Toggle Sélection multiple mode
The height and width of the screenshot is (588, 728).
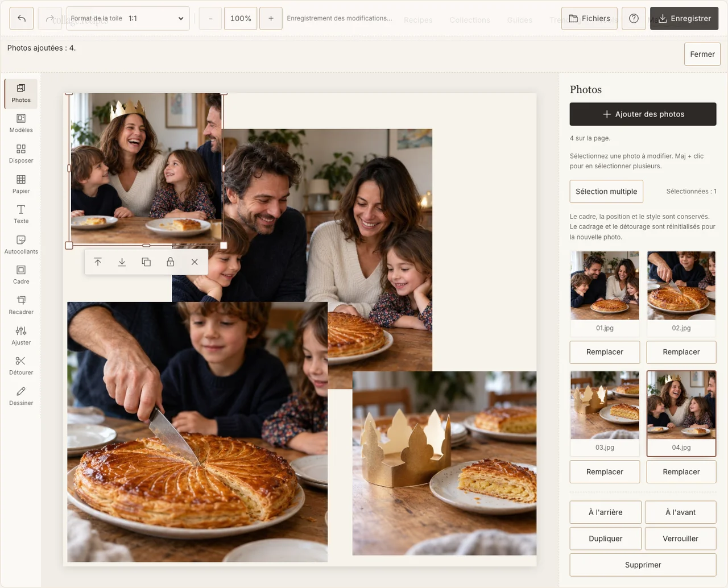click(x=606, y=192)
